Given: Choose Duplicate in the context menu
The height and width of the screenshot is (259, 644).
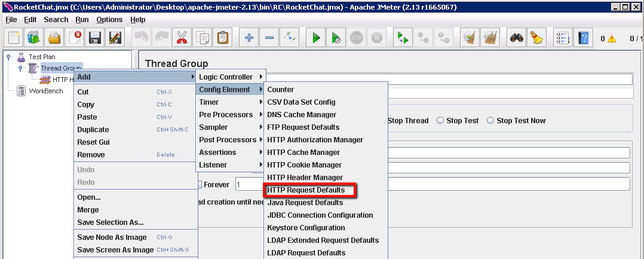Looking at the screenshot, I should coord(136,129).
